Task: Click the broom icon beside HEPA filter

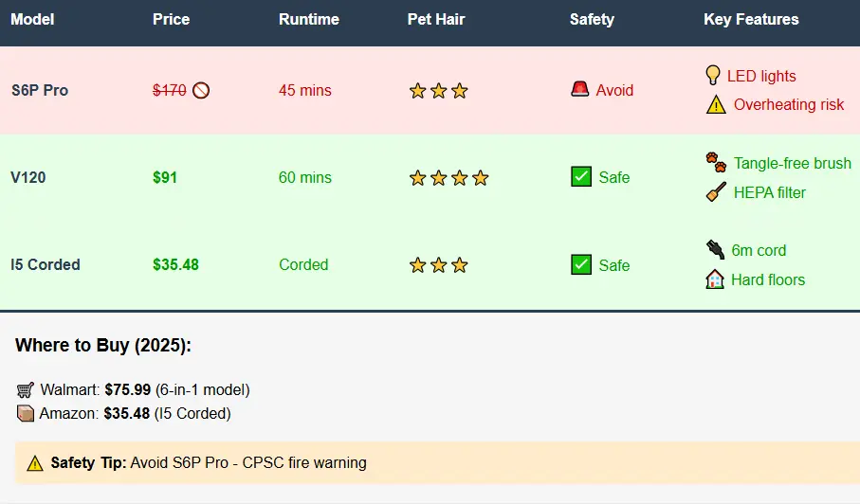Action: coord(716,191)
